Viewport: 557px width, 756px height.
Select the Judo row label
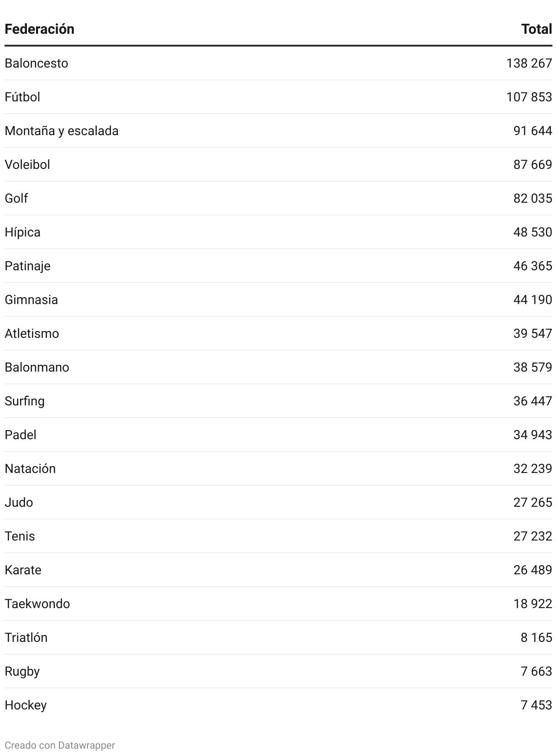(x=19, y=502)
